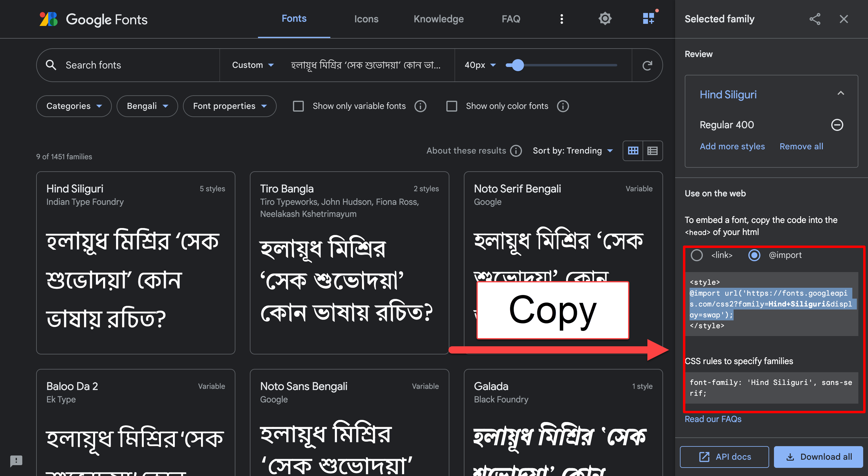
Task: Click the Download all button
Action: [818, 457]
